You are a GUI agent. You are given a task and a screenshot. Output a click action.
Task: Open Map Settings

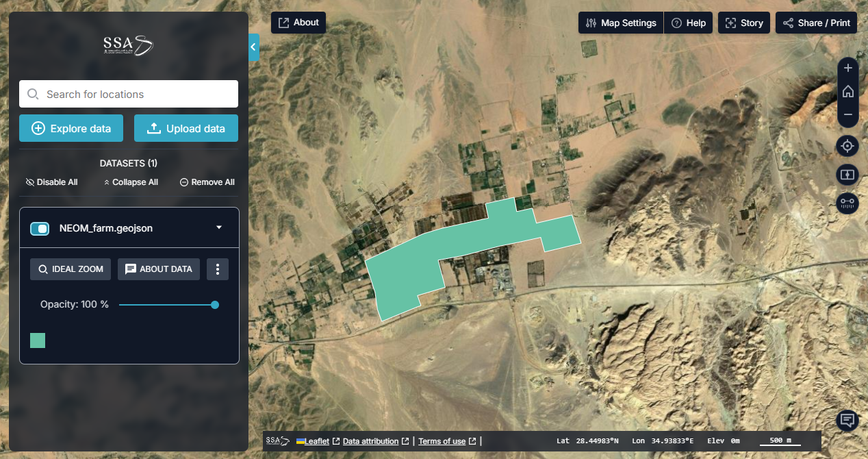tap(620, 22)
